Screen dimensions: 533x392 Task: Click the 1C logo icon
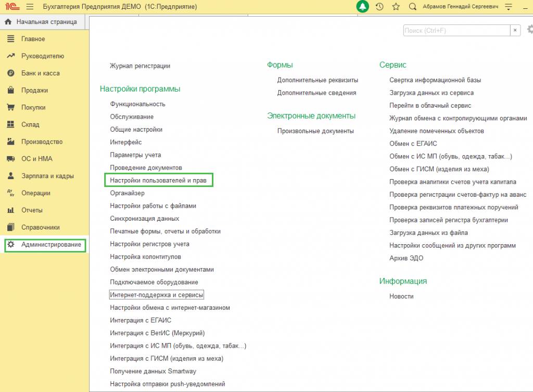(x=12, y=6)
